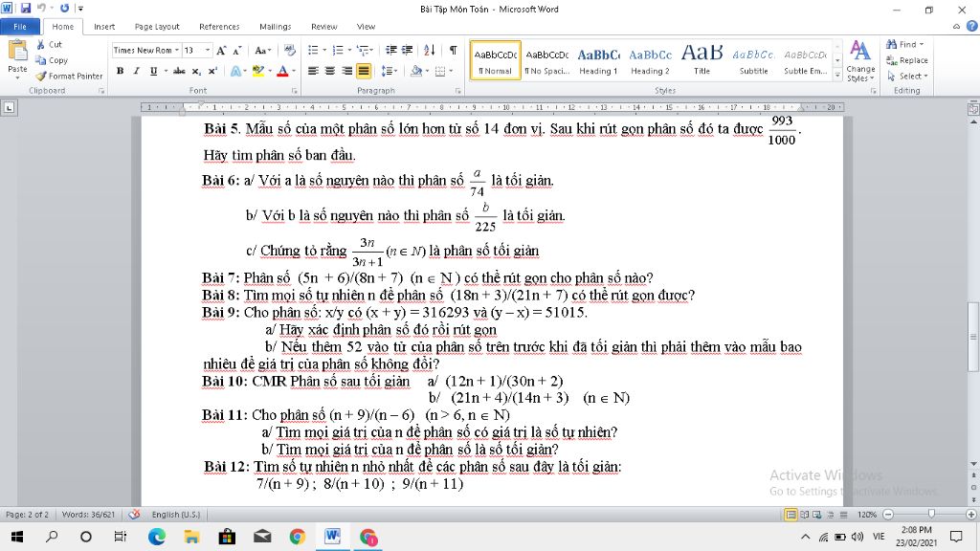
Task: Click the 120% zoom level
Action: (x=867, y=514)
